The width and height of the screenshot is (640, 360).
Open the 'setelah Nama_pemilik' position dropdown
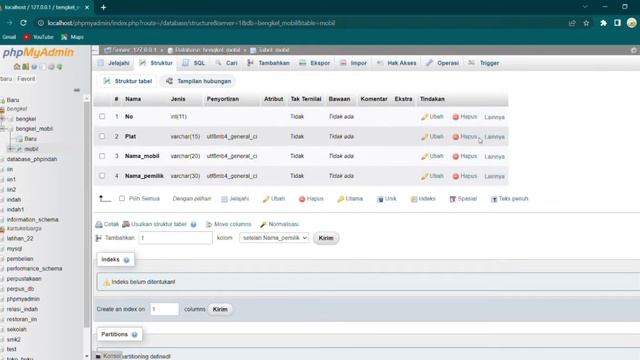pyautogui.click(x=274, y=238)
